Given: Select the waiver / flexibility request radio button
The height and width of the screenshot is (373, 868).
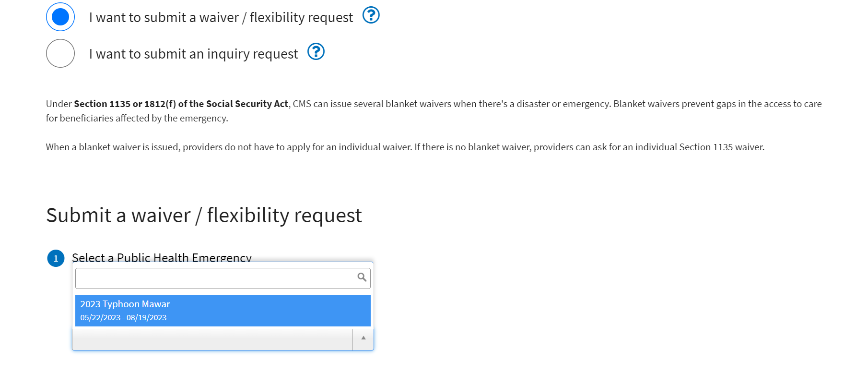Looking at the screenshot, I should [60, 17].
